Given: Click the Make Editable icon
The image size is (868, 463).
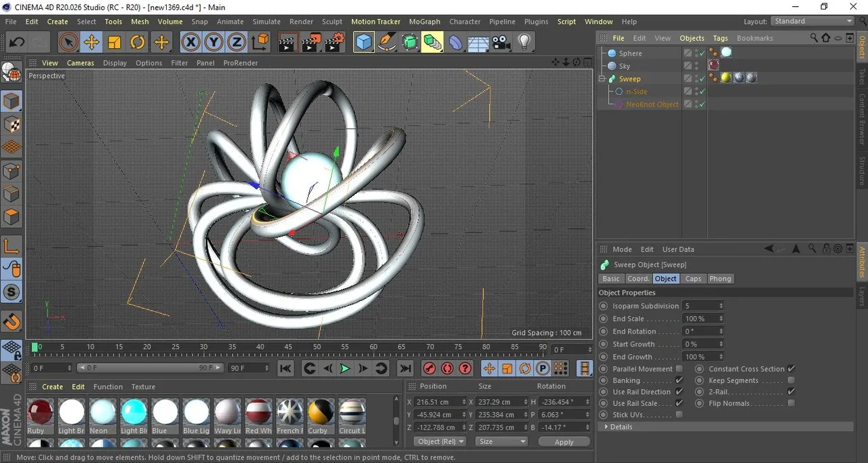Looking at the screenshot, I should 11,72.
